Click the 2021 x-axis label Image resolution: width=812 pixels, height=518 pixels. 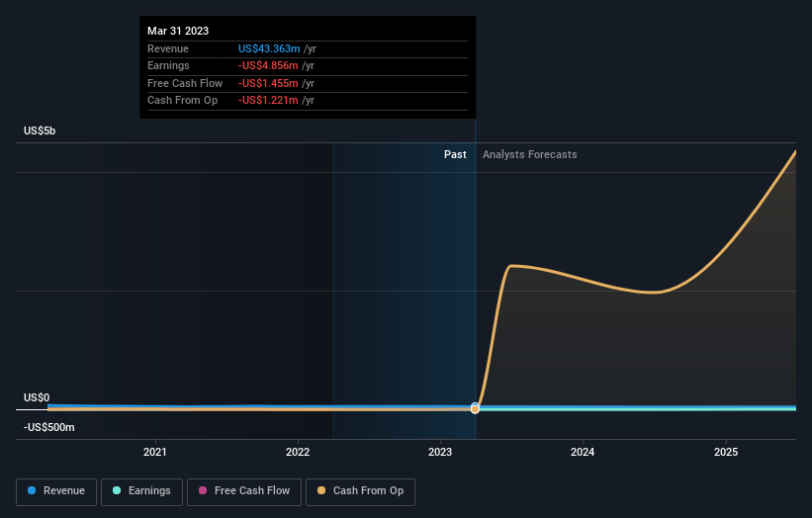[155, 452]
